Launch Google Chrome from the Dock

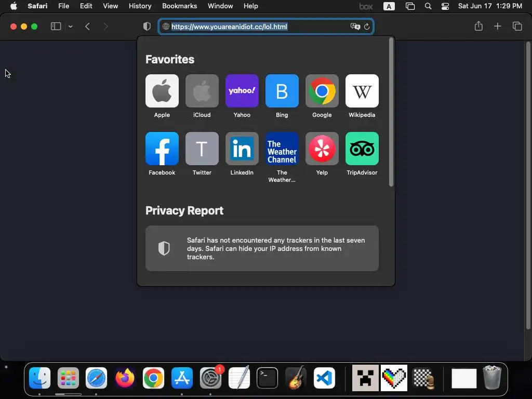coord(153,378)
